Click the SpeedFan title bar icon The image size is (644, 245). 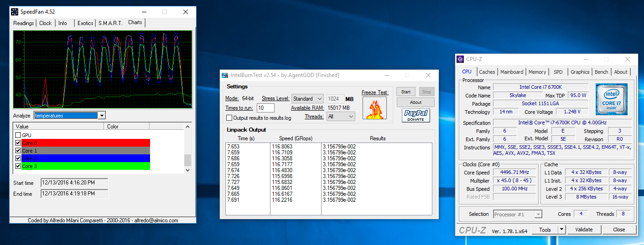tap(15, 12)
